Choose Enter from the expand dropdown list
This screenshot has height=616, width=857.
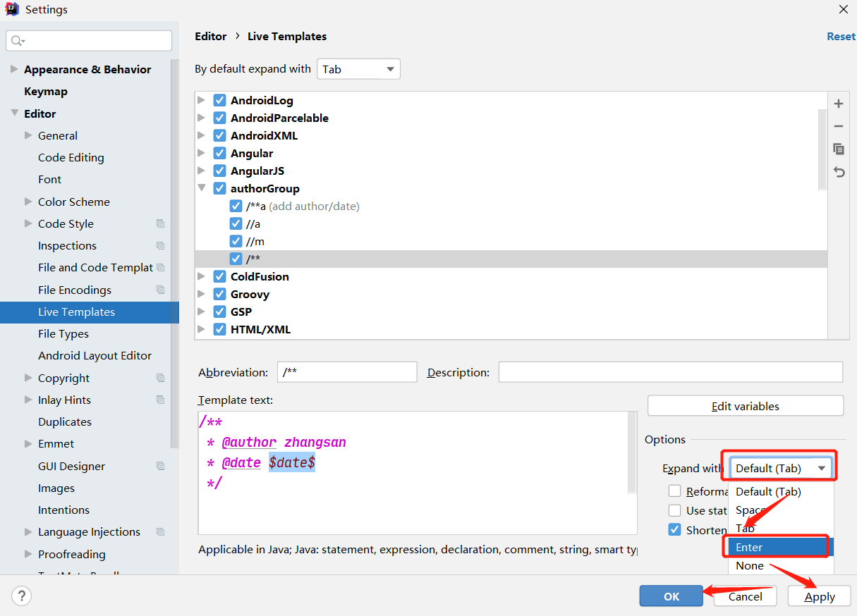coord(780,547)
